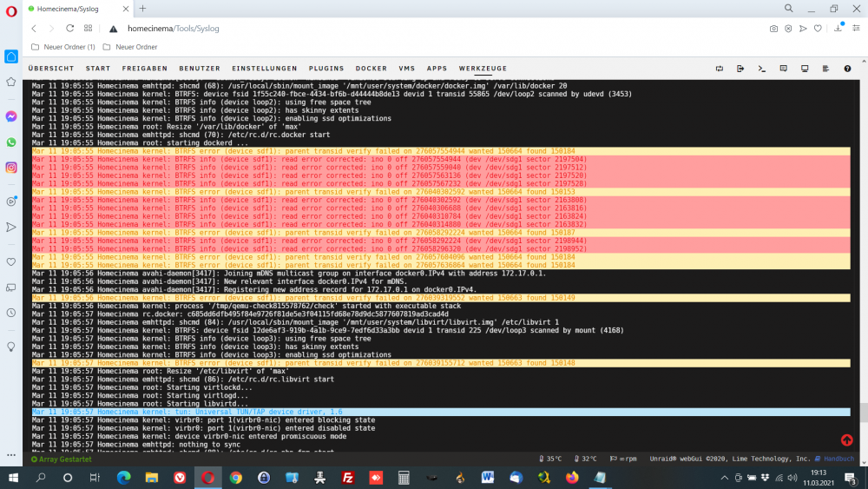Viewport: 868px width, 489px height.
Task: Click the blue tun: Universal TUN/TAP log line
Action: tap(441, 412)
